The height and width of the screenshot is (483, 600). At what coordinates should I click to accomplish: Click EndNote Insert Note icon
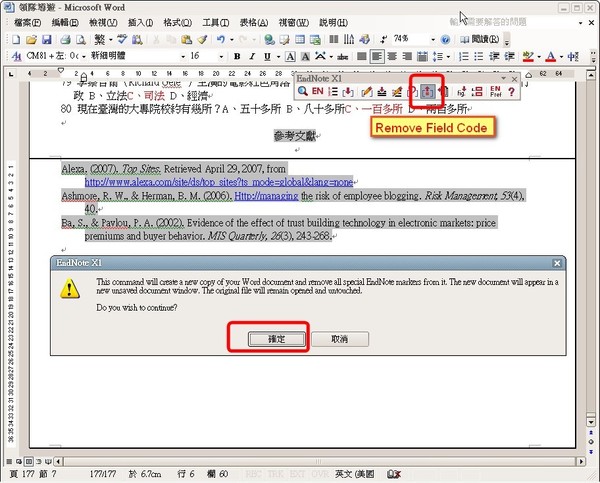click(382, 91)
